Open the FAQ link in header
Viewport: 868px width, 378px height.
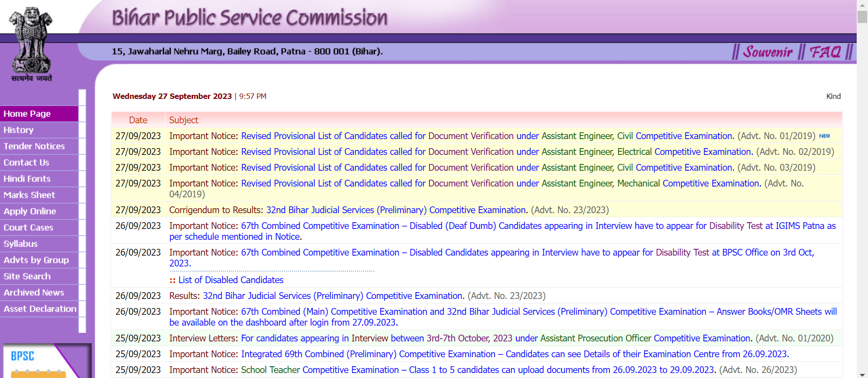point(825,52)
